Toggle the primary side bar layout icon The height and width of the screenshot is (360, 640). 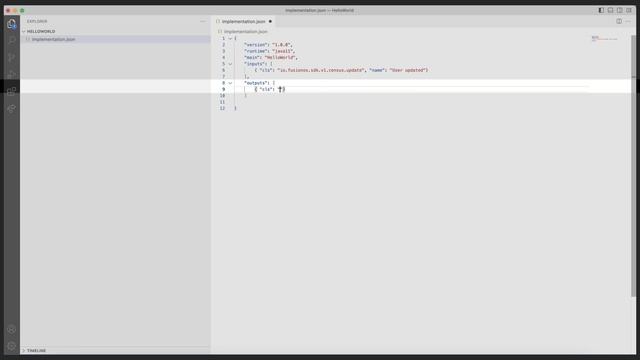click(x=601, y=10)
